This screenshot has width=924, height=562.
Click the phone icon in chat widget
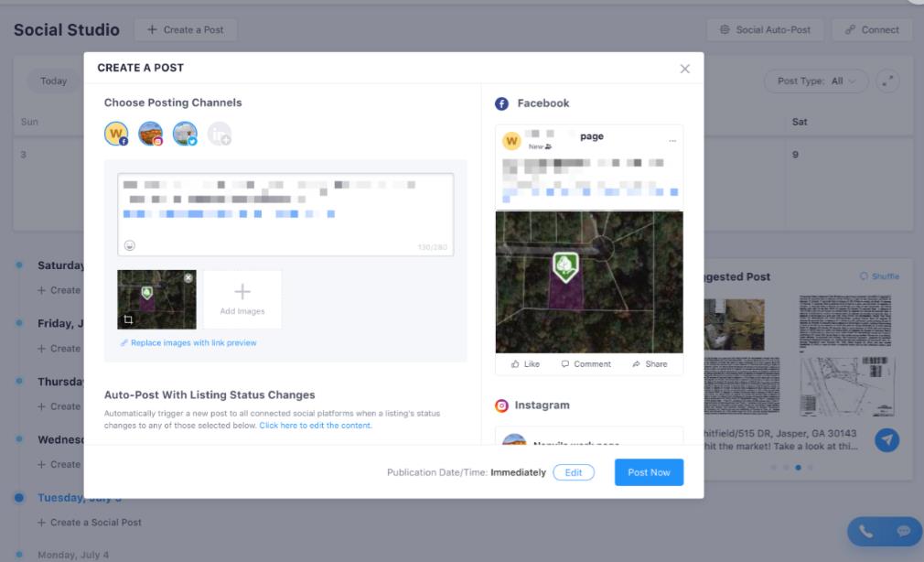point(865,531)
